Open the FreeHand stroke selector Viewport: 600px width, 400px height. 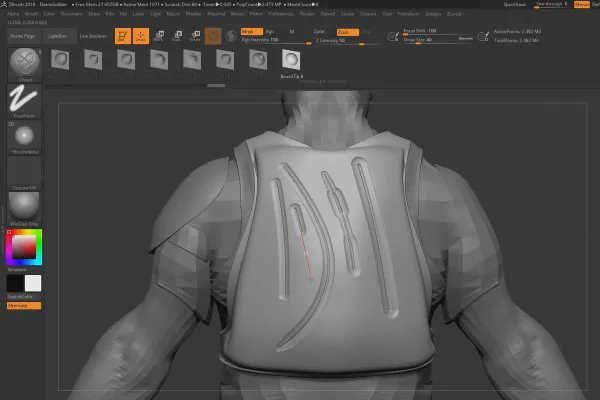pos(24,101)
